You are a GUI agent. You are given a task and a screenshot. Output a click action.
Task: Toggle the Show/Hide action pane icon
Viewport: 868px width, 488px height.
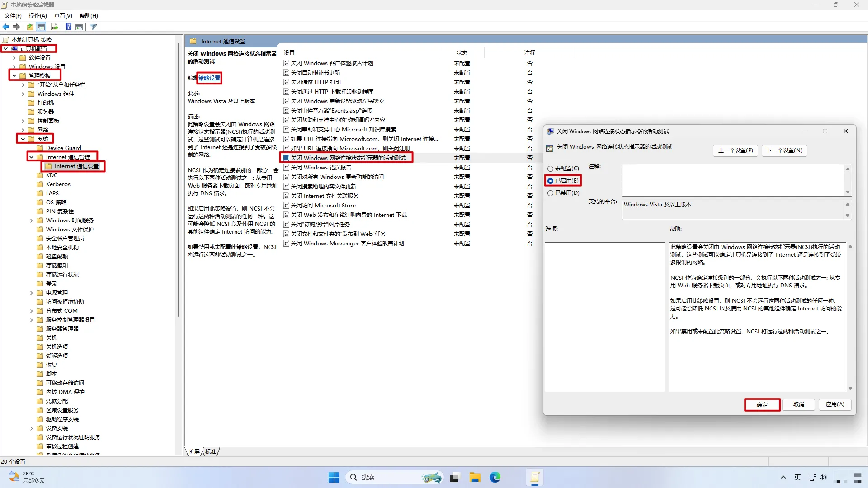(79, 27)
